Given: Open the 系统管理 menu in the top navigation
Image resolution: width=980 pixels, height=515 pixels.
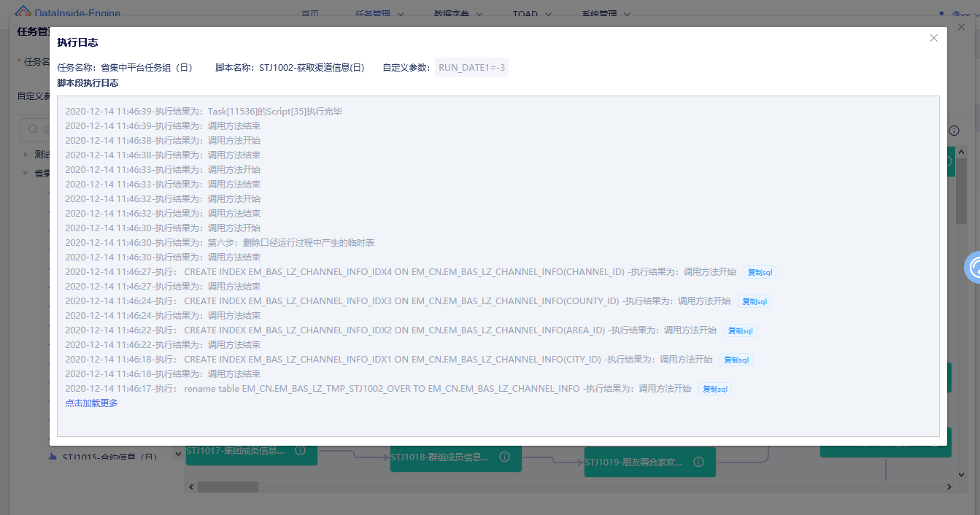Looking at the screenshot, I should (x=606, y=14).
